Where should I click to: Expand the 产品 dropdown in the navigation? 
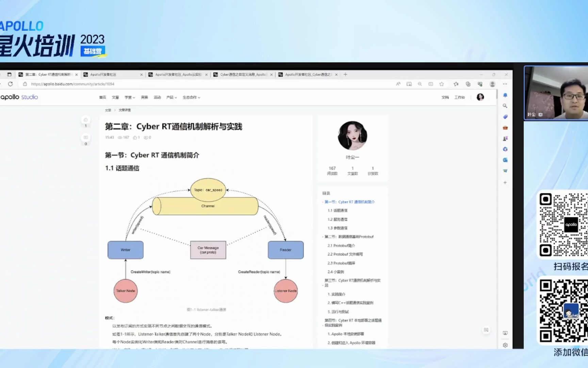(x=171, y=97)
